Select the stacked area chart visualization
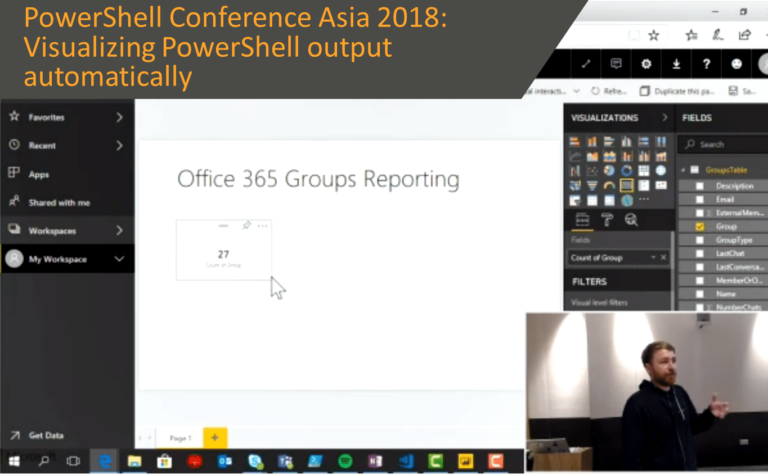This screenshot has width=768, height=474. pyautogui.click(x=609, y=157)
